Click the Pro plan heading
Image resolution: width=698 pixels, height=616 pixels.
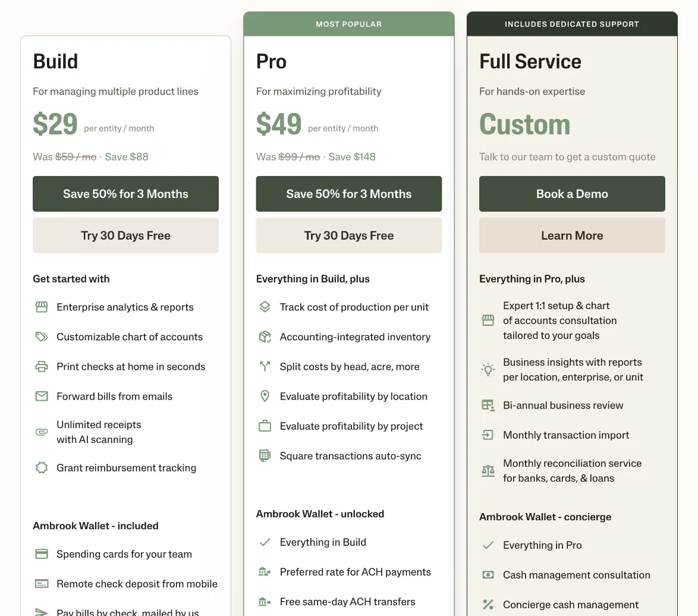pos(271,61)
